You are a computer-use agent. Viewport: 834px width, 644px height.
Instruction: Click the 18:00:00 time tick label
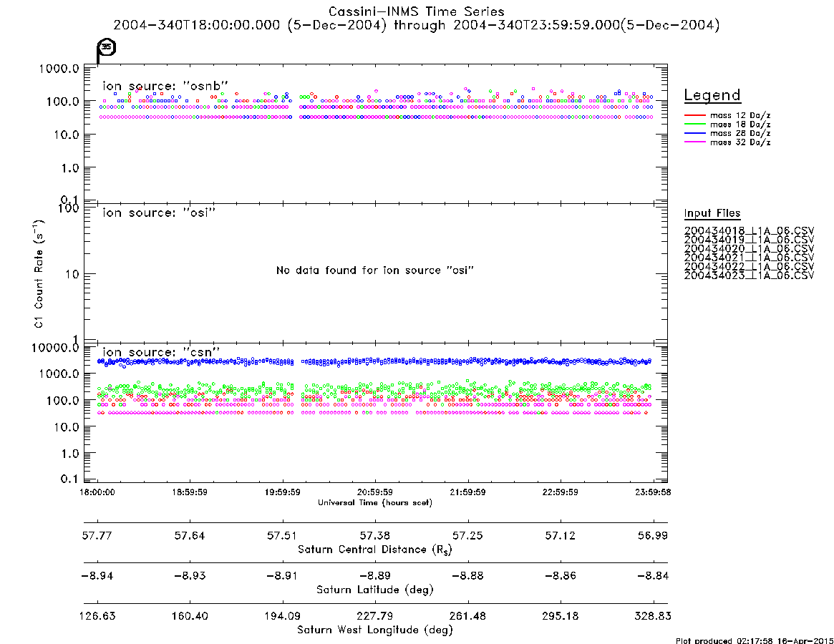tap(97, 492)
